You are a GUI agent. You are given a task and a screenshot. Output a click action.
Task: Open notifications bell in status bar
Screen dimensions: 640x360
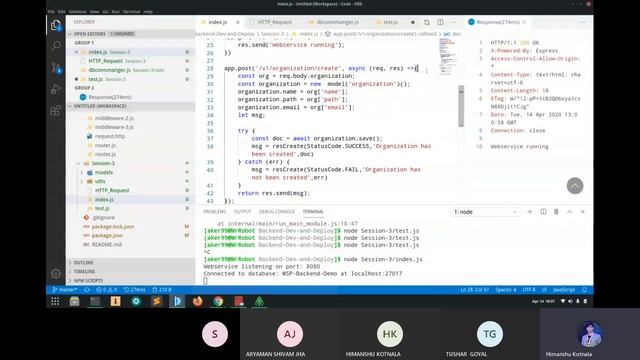[x=584, y=290]
